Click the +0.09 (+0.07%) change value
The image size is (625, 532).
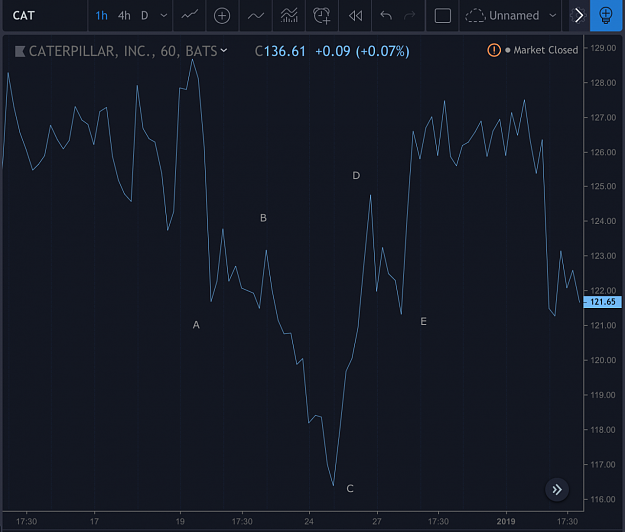point(362,51)
